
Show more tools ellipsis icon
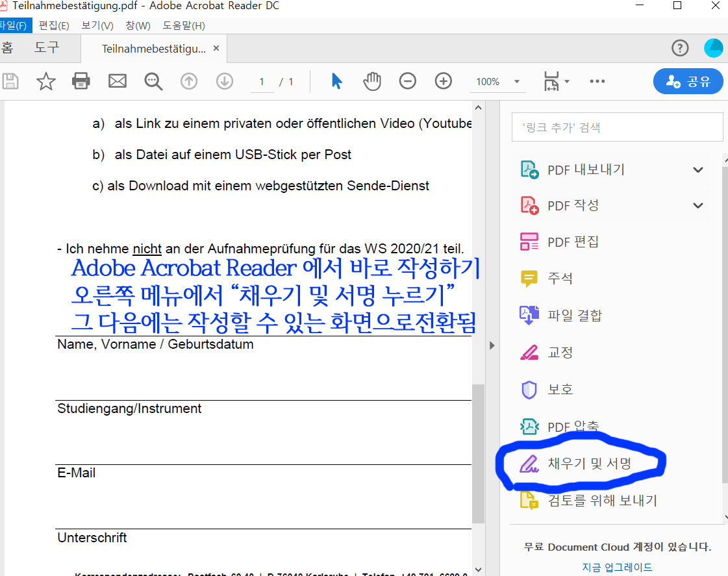coord(597,81)
